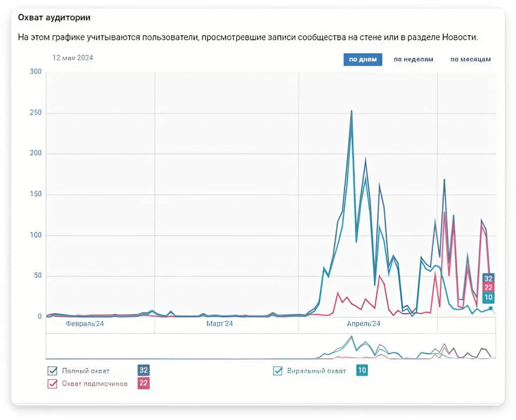
Task: Click the blue 32 badge in the legend
Action: click(144, 371)
